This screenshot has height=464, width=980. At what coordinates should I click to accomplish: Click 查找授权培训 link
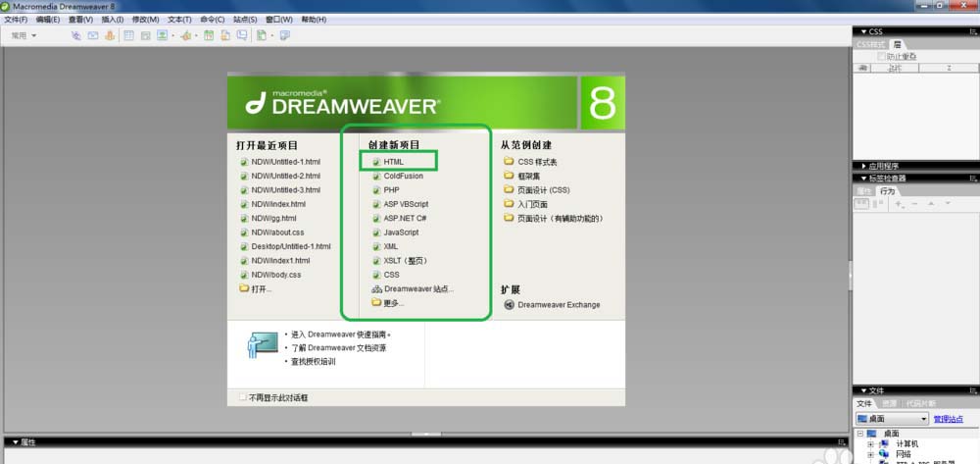point(314,361)
